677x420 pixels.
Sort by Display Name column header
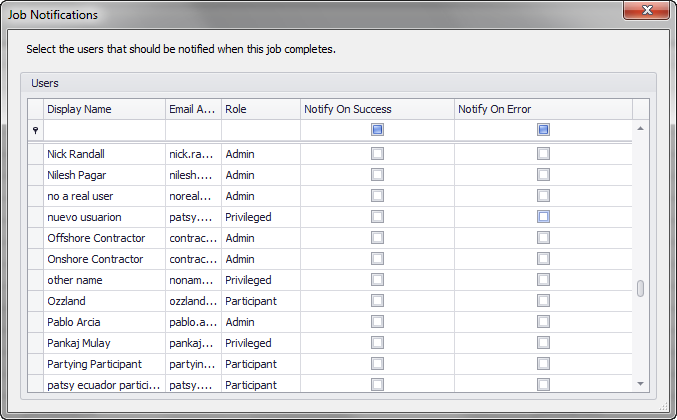(104, 109)
